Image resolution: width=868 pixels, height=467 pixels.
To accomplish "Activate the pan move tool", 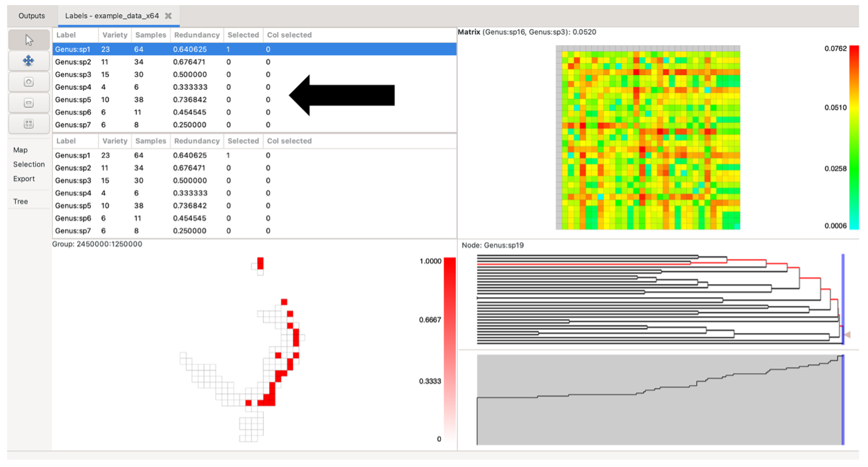I will tap(29, 61).
